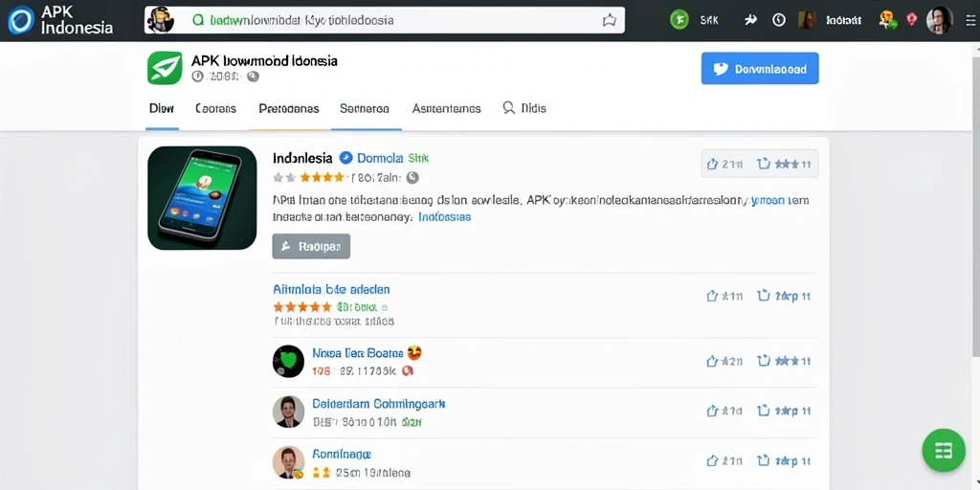Select the 'Caorais' tab
The width and height of the screenshot is (980, 490).
tap(215, 108)
